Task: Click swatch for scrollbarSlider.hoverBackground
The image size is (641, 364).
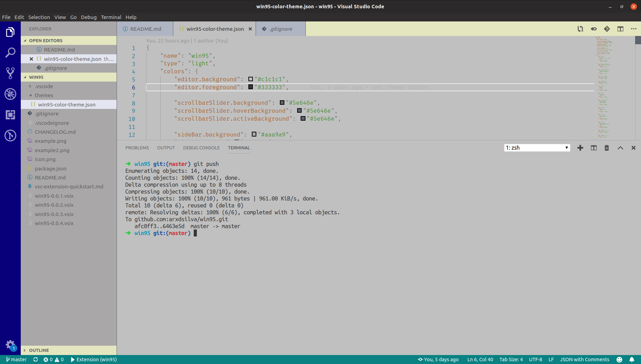Action: (300, 111)
